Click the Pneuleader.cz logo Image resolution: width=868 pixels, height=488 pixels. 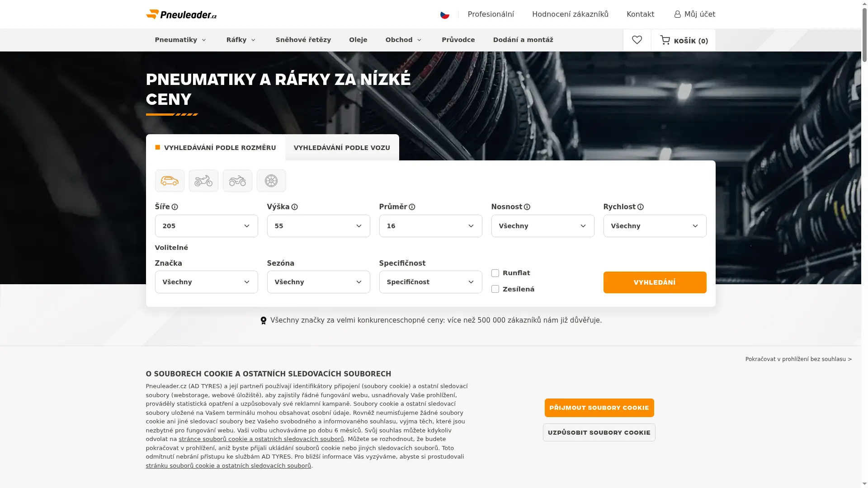click(x=181, y=14)
